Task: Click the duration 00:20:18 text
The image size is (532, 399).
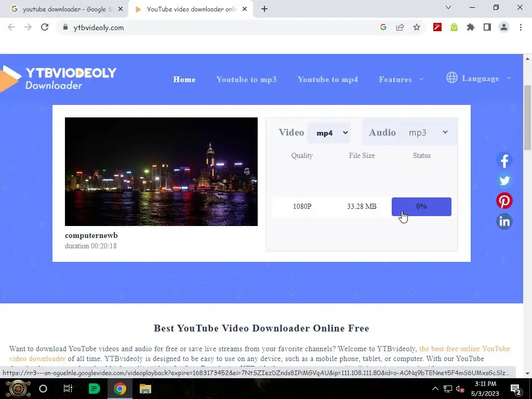Action: [x=90, y=246]
